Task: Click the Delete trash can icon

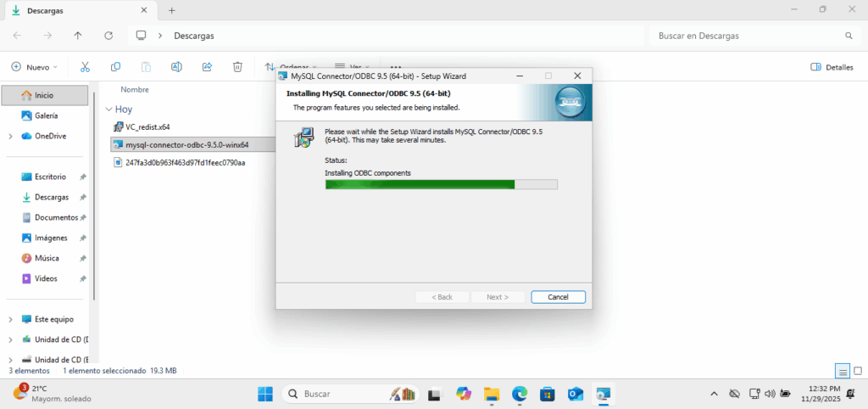Action: coord(238,66)
